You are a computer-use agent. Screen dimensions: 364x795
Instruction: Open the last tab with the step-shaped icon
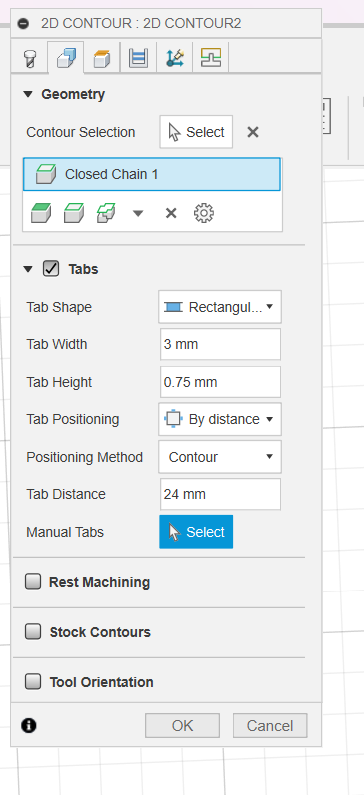point(211,58)
